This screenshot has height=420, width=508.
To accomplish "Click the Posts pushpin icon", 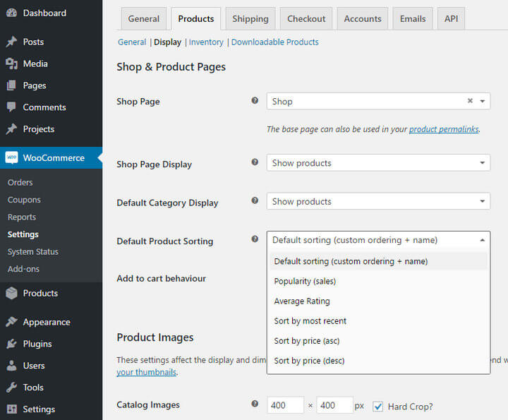I will 12,42.
